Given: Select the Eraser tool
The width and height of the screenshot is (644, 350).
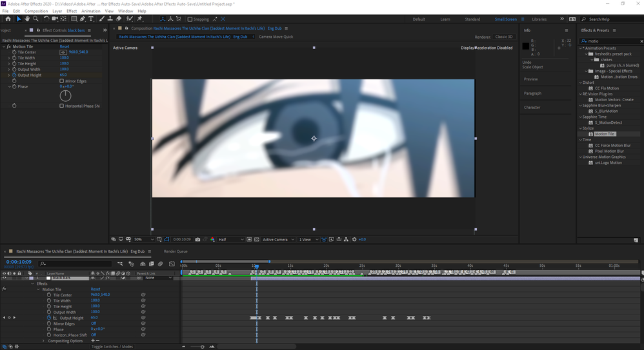Looking at the screenshot, I should coord(119,19).
